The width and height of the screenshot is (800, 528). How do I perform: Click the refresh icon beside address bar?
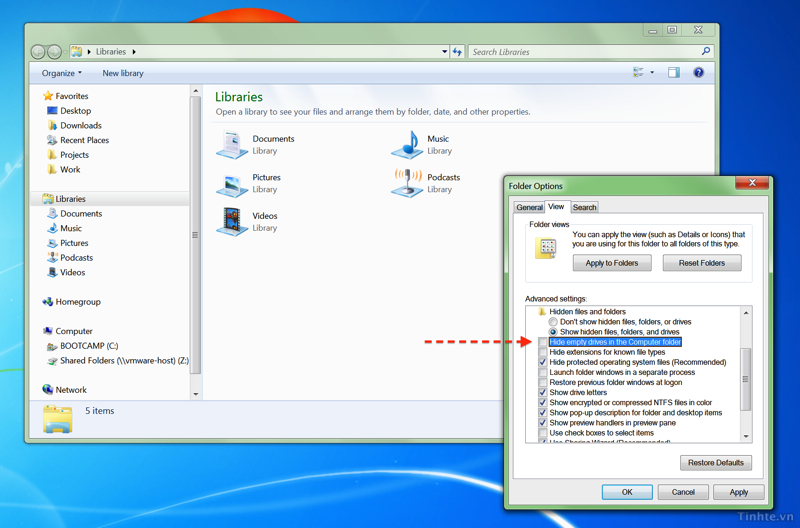pyautogui.click(x=457, y=52)
